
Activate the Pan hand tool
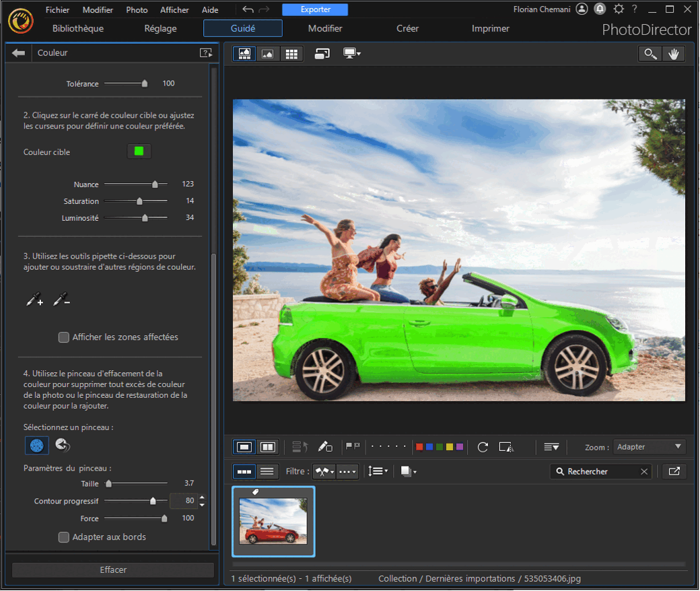(674, 53)
